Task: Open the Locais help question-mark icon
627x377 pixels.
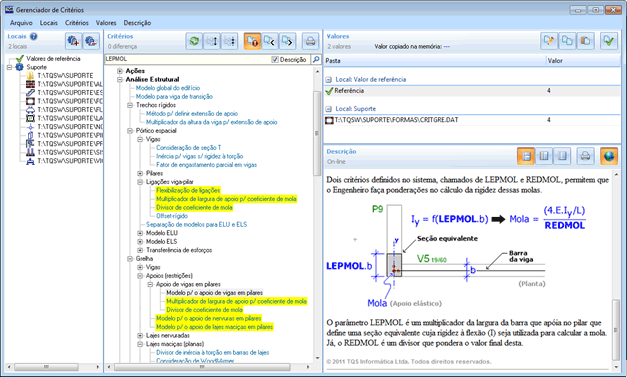Action: [x=34, y=36]
